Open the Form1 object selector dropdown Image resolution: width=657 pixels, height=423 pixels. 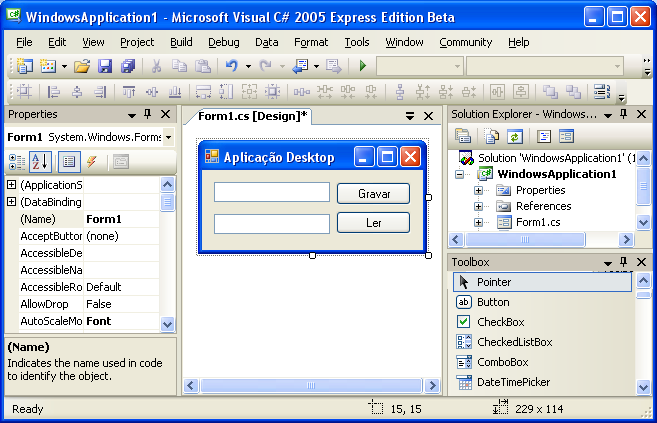168,137
